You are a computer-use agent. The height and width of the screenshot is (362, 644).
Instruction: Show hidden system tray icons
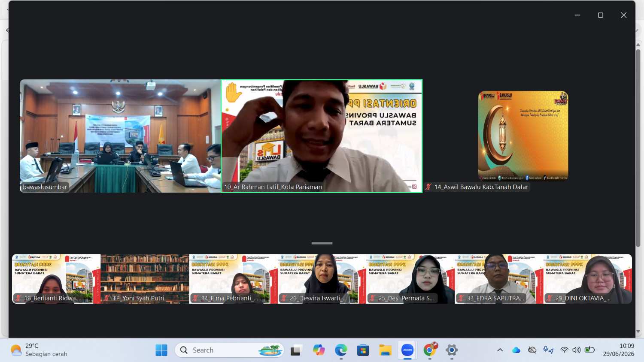(500, 350)
